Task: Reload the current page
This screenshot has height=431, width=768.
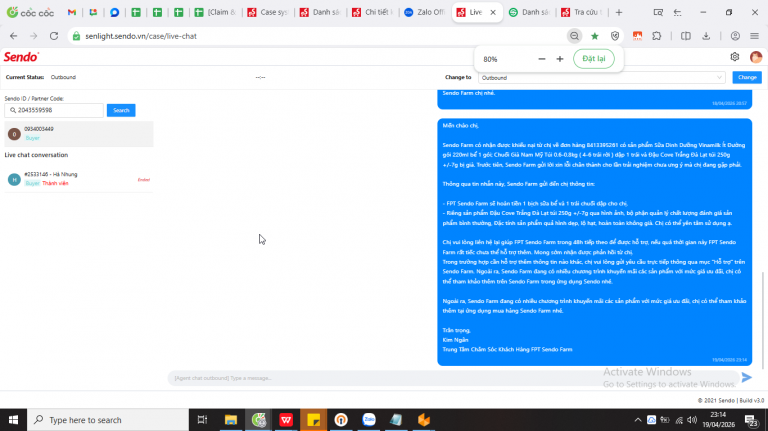Action: coord(54,36)
